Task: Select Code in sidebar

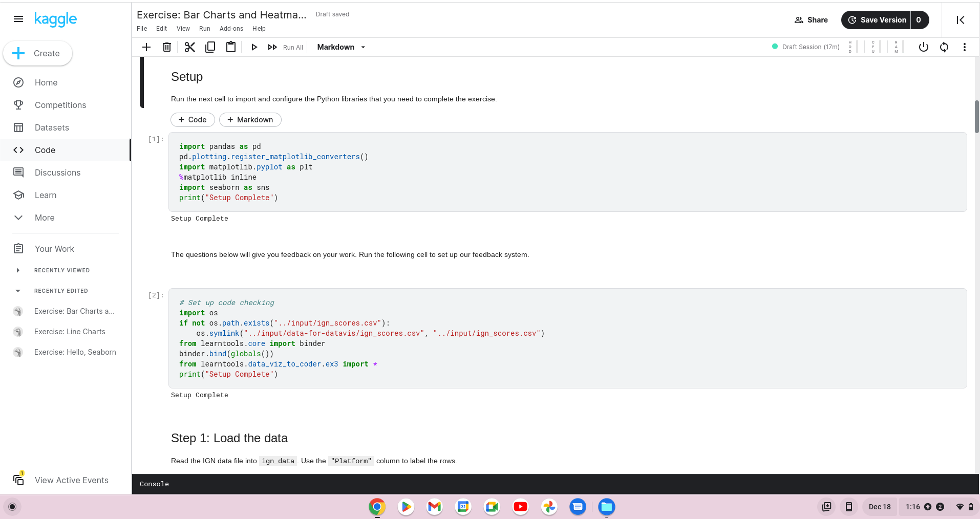Action: point(66,150)
